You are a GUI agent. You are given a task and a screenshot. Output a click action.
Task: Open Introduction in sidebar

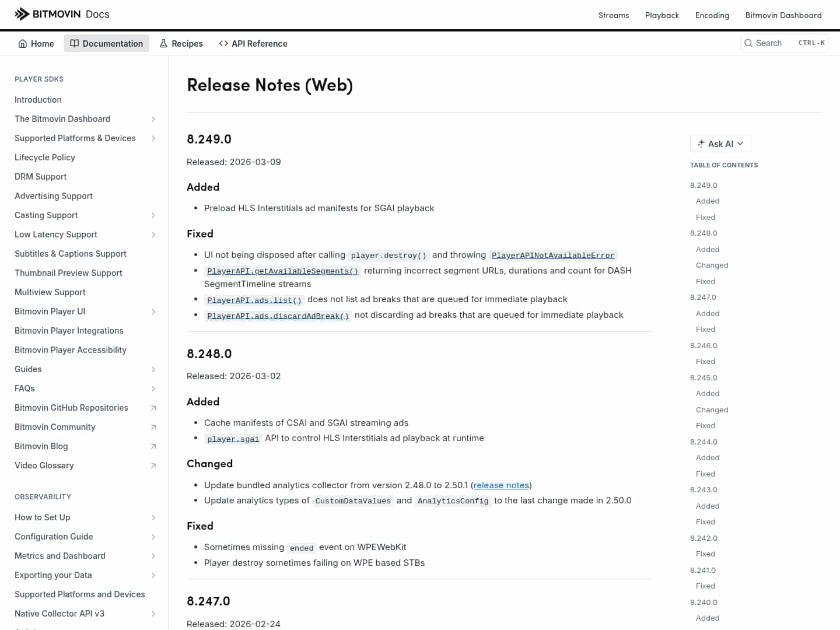click(38, 100)
